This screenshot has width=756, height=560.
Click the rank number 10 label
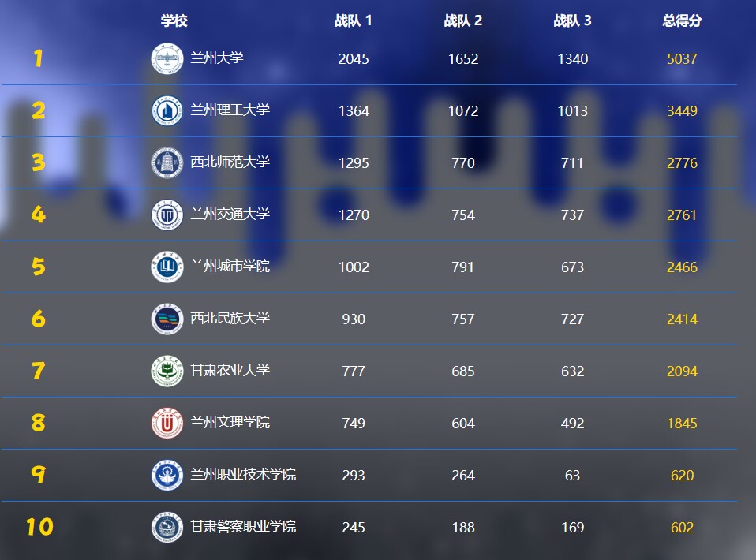click(x=39, y=527)
